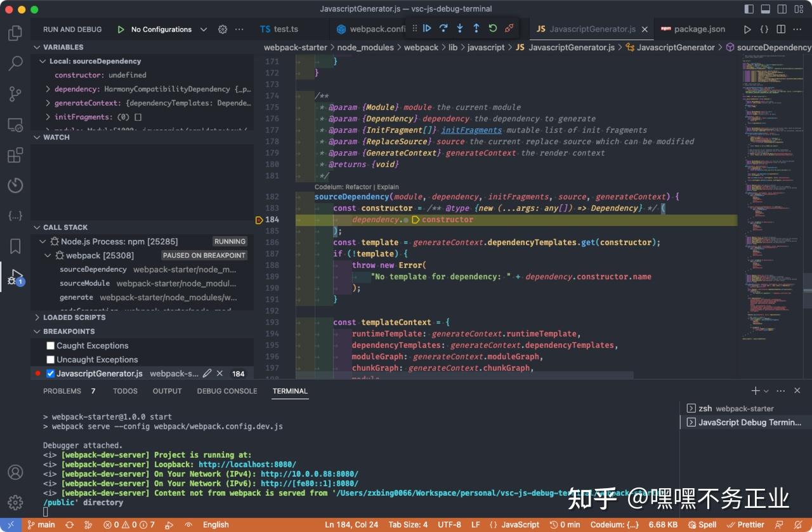Screen dimensions: 812x532
Task: Open Extensions view in activity bar
Action: [x=15, y=156]
